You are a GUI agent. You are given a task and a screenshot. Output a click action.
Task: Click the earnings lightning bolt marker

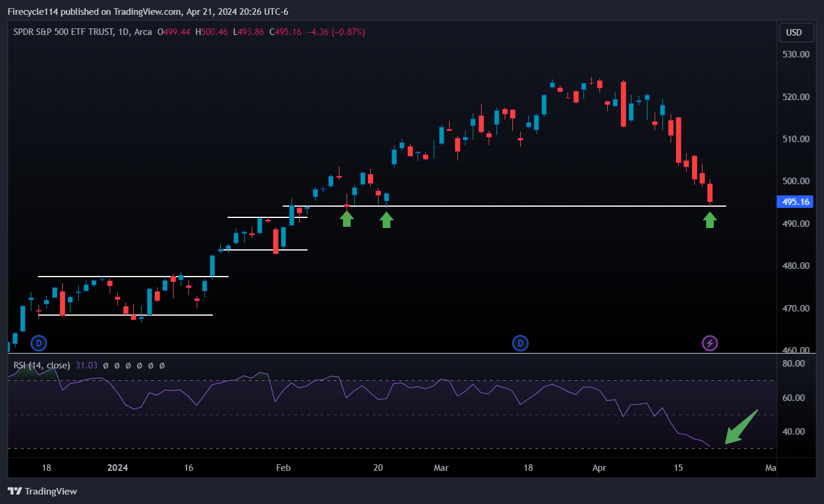[710, 343]
